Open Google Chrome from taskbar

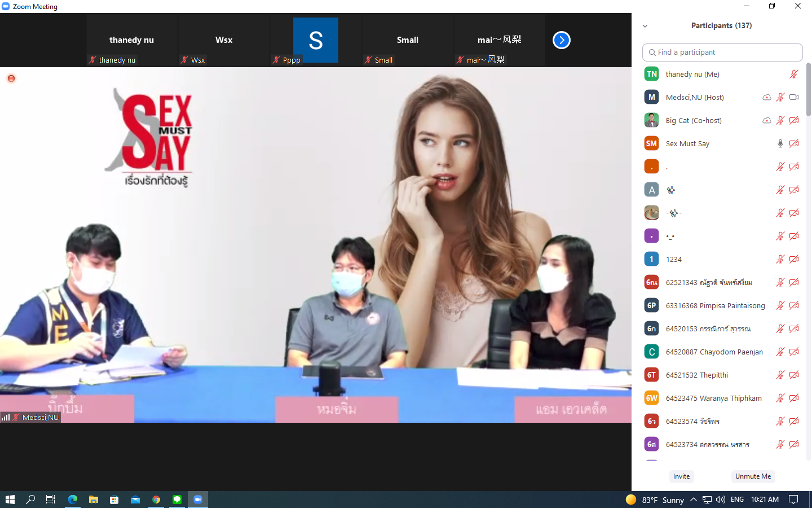(156, 500)
